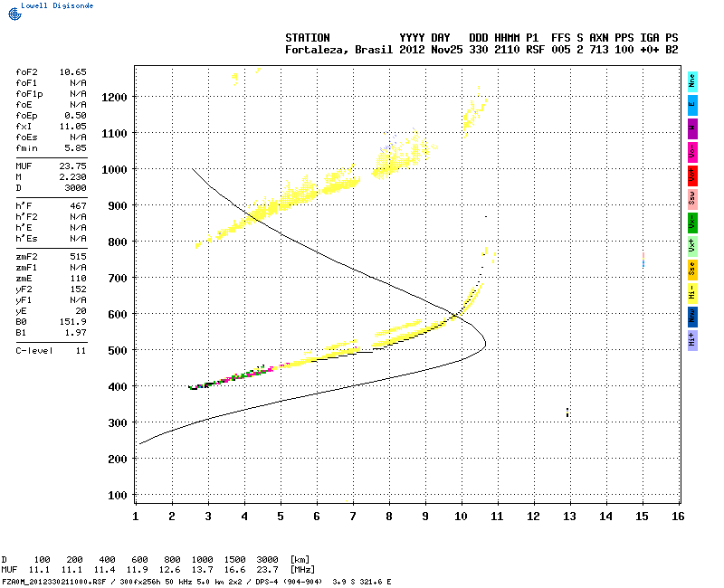Click the colored marker at 15 MHz
This screenshot has width=724, height=588.
(x=643, y=260)
